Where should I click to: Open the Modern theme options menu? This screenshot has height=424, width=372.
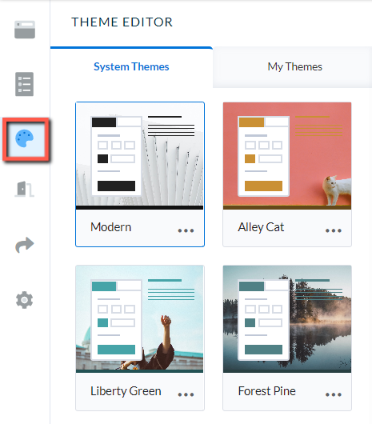[186, 230]
